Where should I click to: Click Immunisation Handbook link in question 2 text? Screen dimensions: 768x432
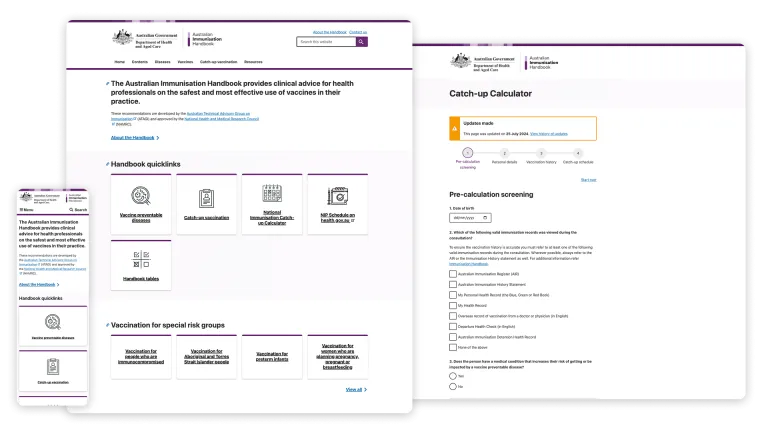[468, 264]
